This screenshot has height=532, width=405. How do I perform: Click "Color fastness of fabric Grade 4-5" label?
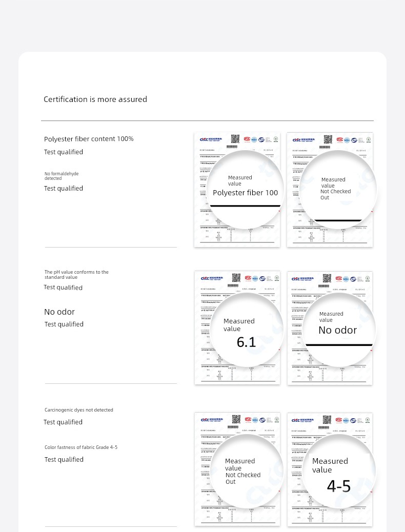click(x=81, y=447)
